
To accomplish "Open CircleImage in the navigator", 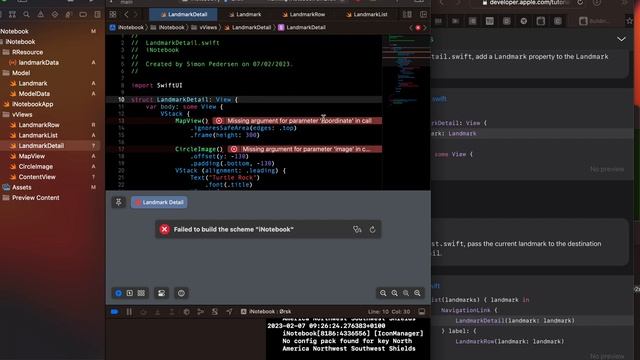I will 36,167.
